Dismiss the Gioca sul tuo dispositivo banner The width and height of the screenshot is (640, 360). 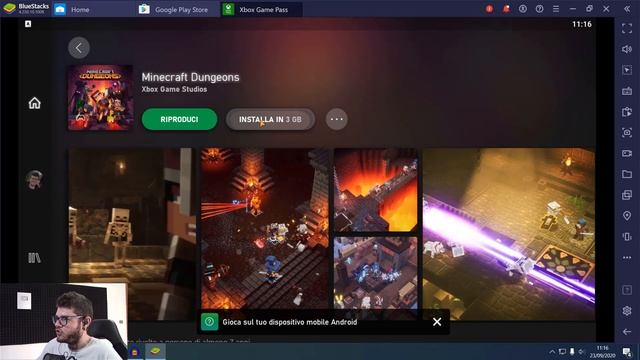437,322
